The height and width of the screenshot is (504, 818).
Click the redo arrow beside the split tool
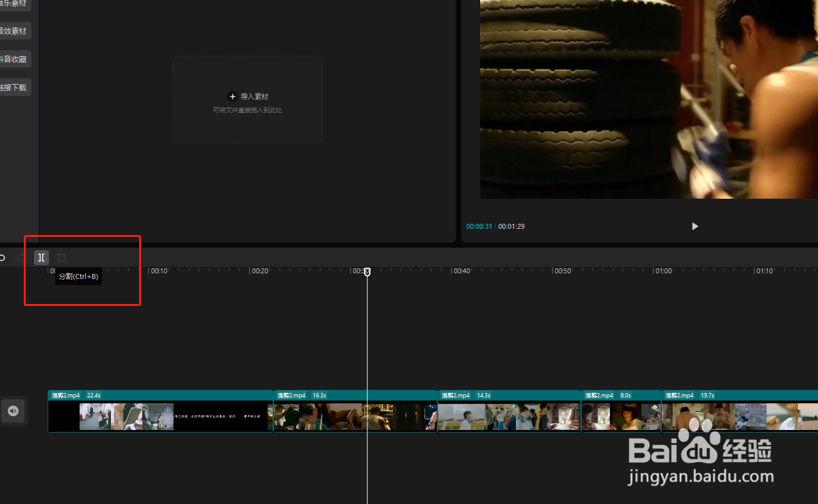click(21, 258)
